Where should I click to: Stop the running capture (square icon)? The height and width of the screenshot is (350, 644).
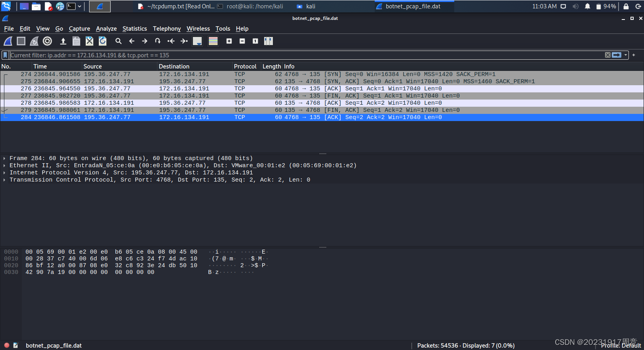(21, 41)
